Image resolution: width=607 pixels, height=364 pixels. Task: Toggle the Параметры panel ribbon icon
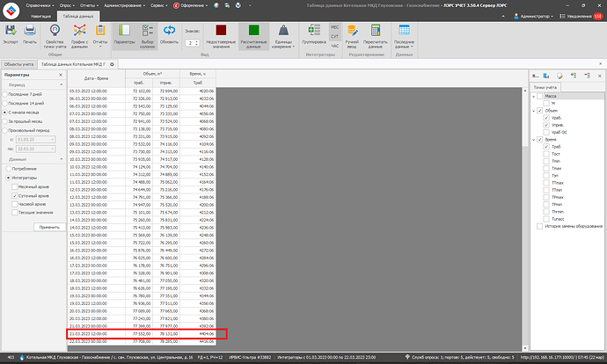pos(124,31)
